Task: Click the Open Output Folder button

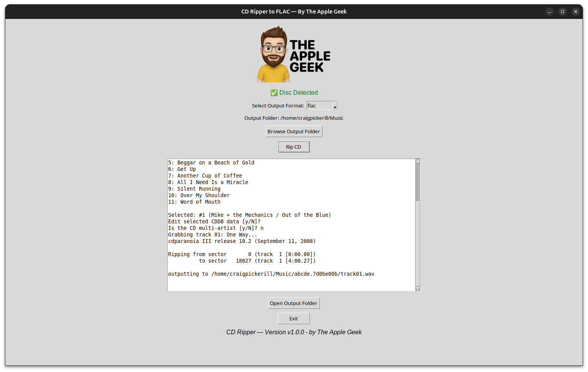Action: (294, 303)
